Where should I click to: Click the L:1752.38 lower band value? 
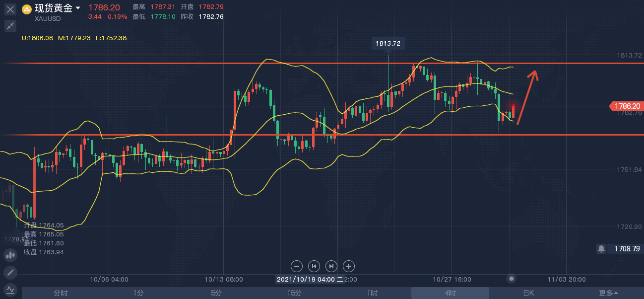pos(111,38)
